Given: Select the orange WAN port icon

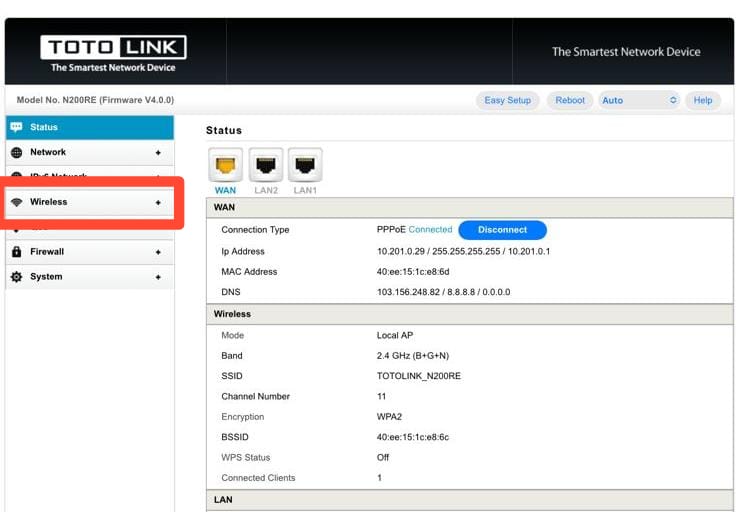Looking at the screenshot, I should click(x=226, y=165).
